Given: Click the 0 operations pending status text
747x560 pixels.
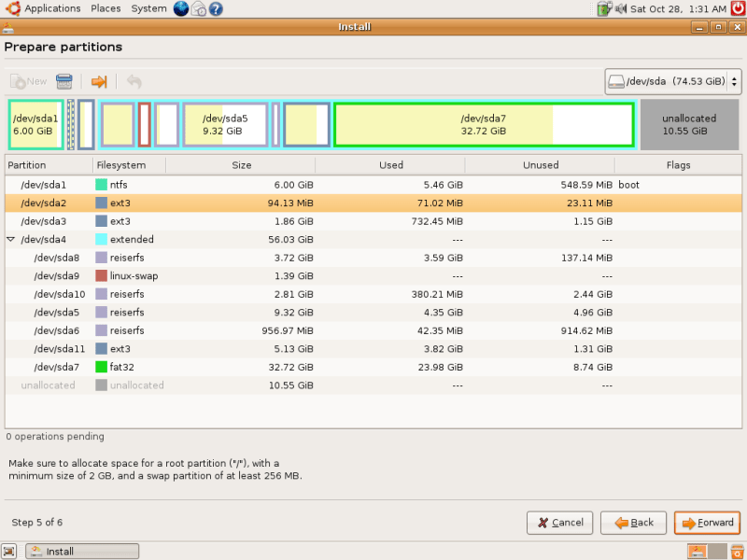Looking at the screenshot, I should [x=55, y=436].
